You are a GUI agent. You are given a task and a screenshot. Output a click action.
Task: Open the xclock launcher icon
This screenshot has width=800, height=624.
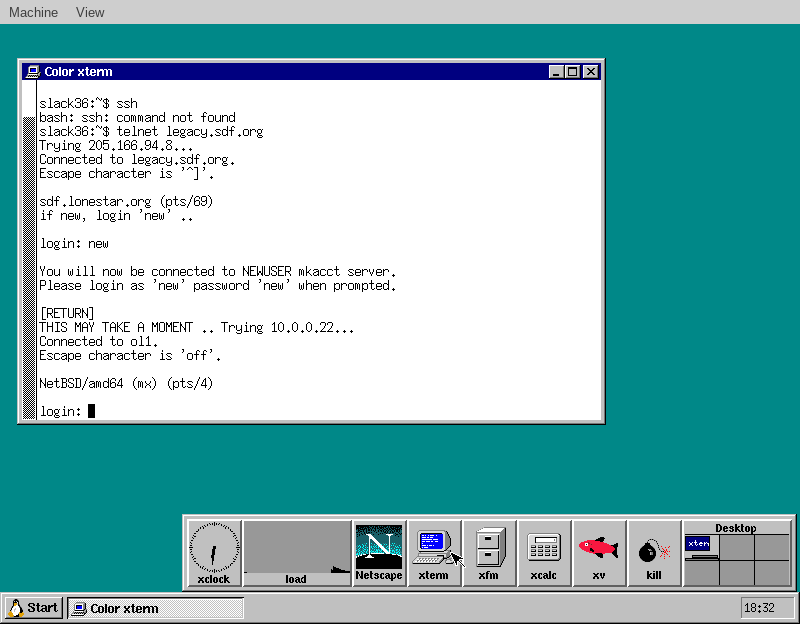click(214, 553)
